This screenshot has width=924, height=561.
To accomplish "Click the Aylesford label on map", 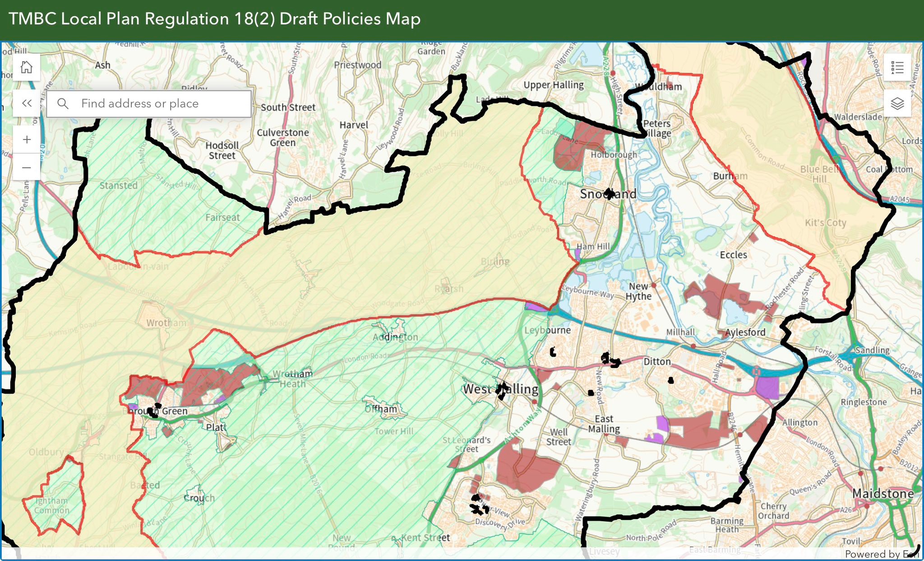I will (x=745, y=332).
